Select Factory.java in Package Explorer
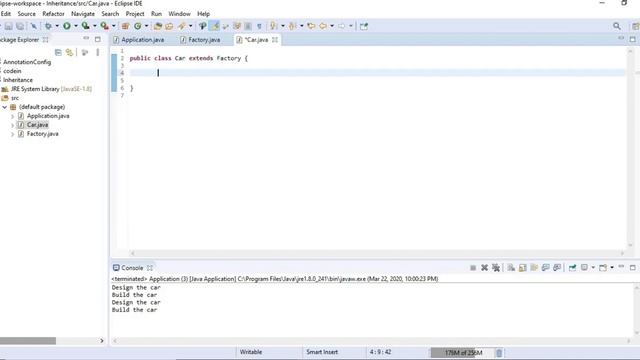 42,134
